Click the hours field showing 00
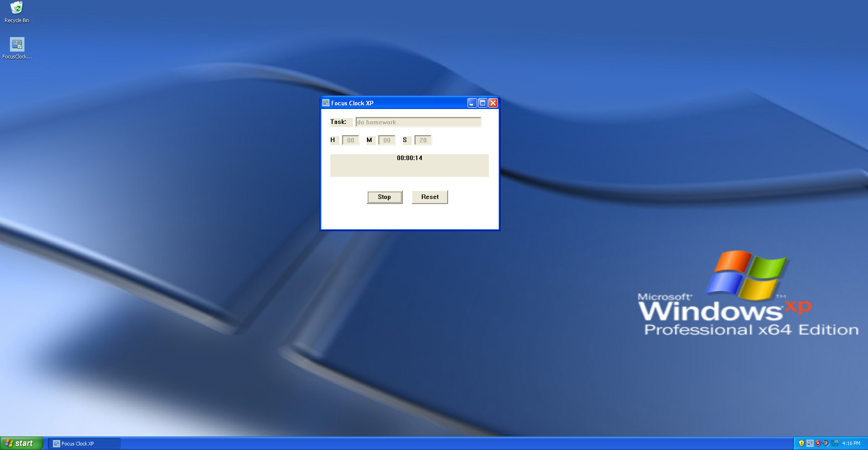 tap(351, 140)
